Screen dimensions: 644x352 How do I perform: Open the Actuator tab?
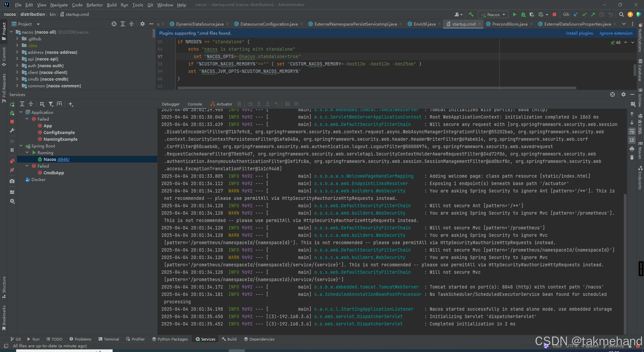pos(221,104)
